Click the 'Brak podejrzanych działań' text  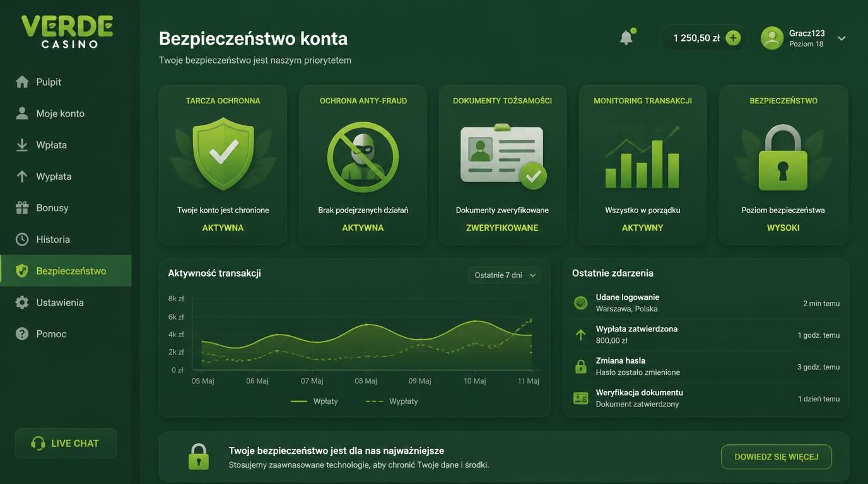[363, 210]
